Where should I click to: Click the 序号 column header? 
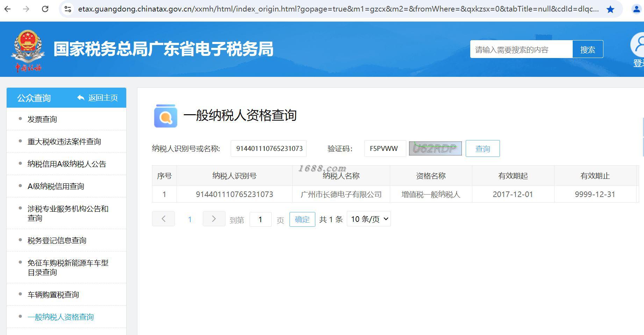[164, 176]
